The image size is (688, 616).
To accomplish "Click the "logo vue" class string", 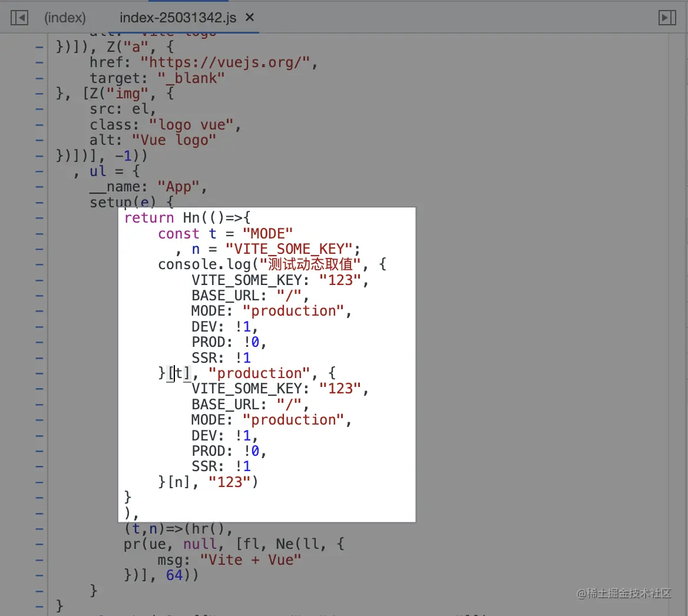I will [x=191, y=125].
